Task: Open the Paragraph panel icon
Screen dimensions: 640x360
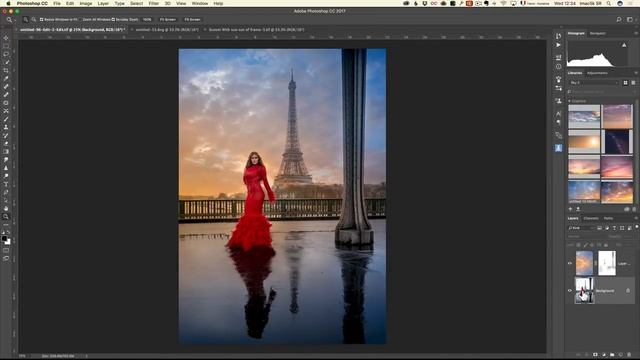Action: coord(558,122)
